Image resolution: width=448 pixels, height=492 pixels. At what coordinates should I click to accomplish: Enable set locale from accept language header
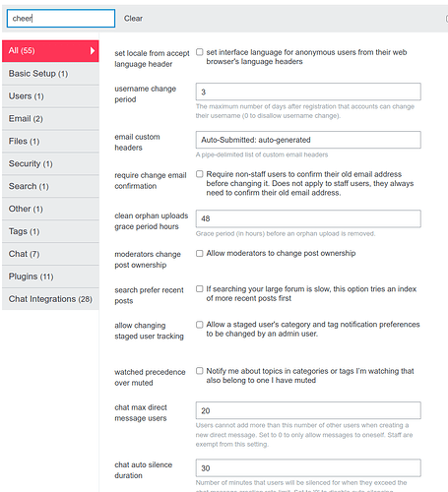(x=200, y=52)
